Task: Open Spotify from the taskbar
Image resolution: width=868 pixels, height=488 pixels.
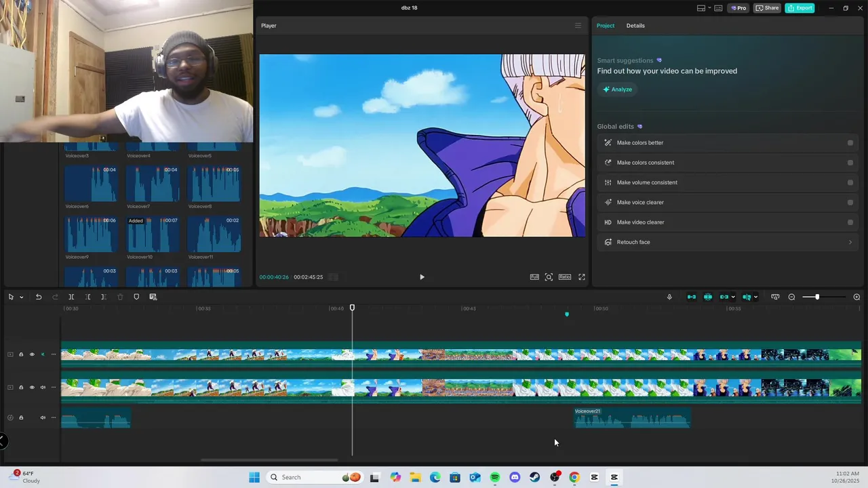Action: point(495,477)
